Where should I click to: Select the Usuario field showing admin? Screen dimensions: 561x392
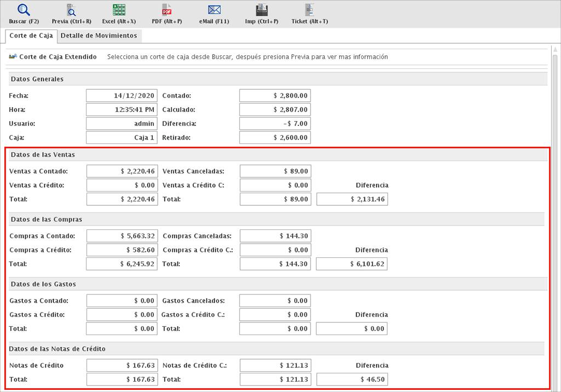click(122, 124)
